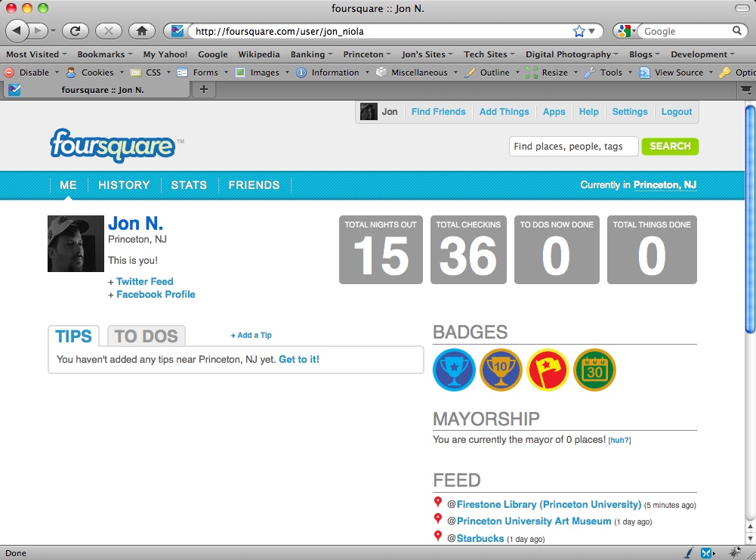Open the Princeton University Art Museum link
The image size is (756, 560).
[534, 521]
